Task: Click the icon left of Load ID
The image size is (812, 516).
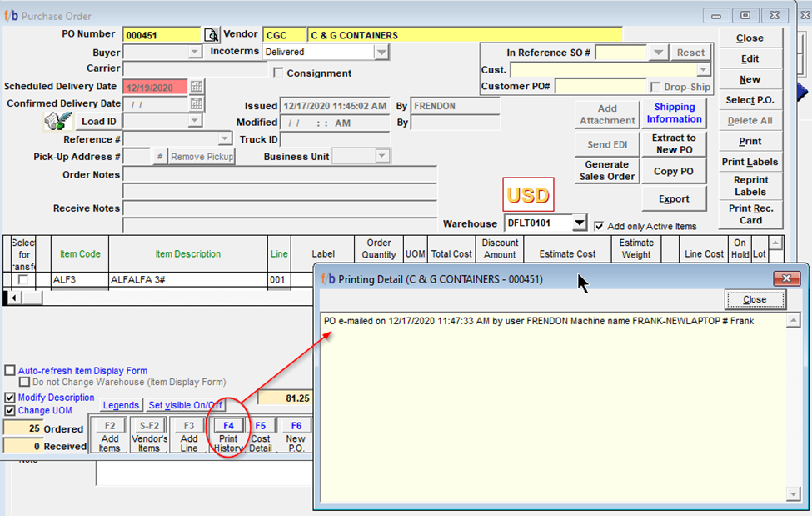Action: click(57, 122)
